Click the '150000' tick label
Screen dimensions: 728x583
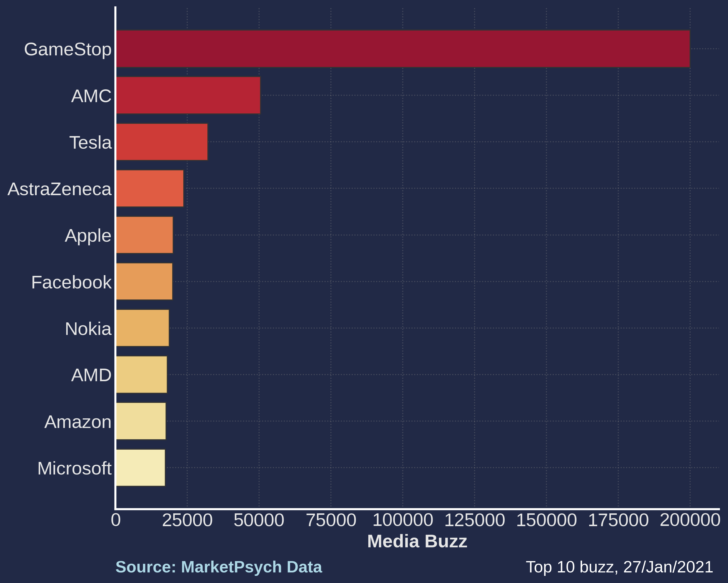click(546, 520)
